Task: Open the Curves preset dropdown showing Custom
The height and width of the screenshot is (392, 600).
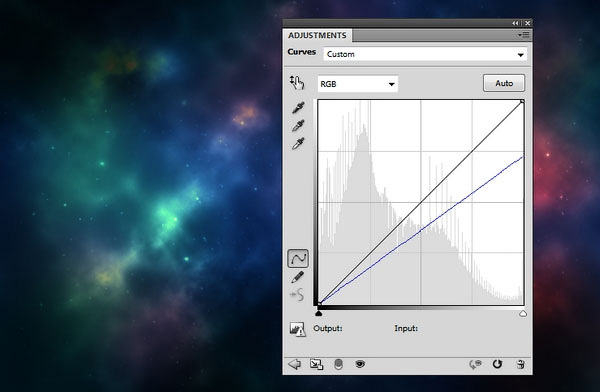Action: coord(425,54)
